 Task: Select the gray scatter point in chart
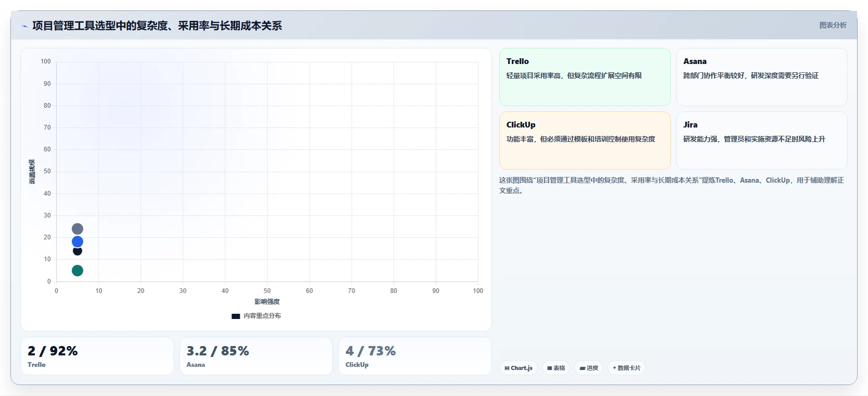click(x=77, y=229)
